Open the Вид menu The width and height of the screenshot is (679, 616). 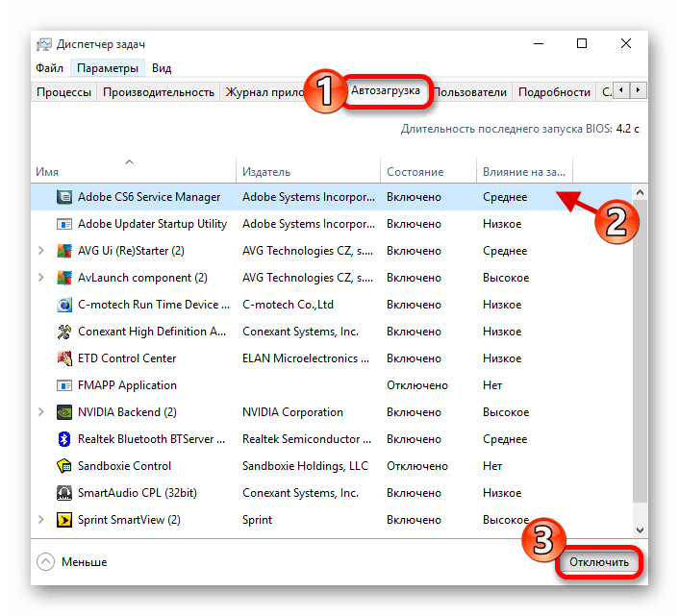pos(162,68)
